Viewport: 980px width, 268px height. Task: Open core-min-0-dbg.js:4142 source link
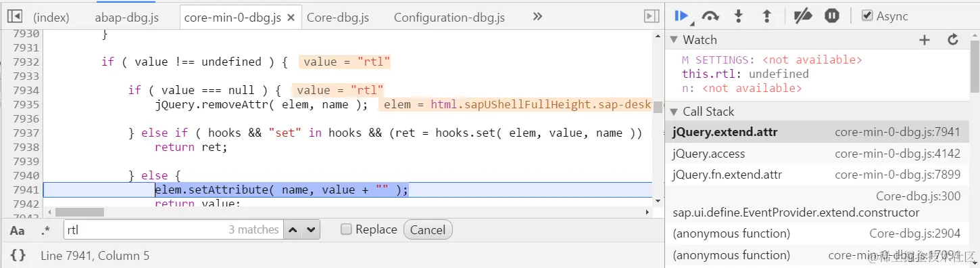click(x=898, y=154)
